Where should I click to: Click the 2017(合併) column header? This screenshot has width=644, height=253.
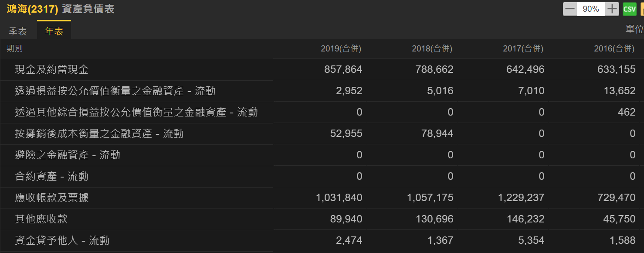523,49
